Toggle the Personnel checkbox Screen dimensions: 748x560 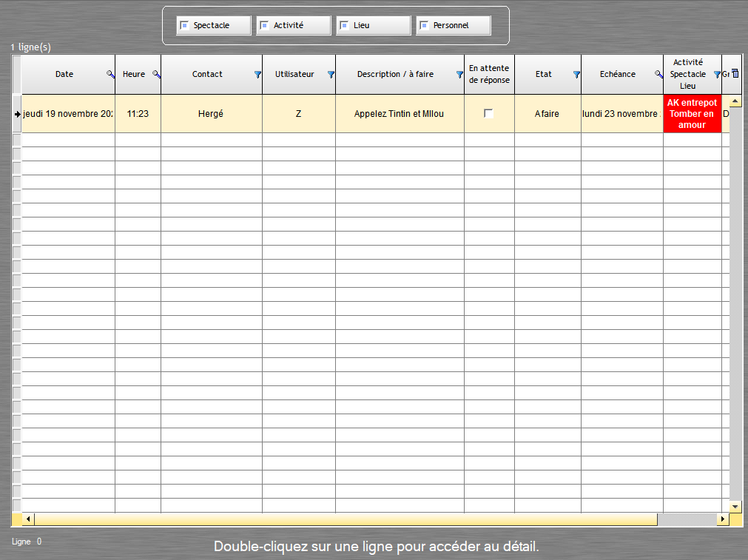point(424,25)
